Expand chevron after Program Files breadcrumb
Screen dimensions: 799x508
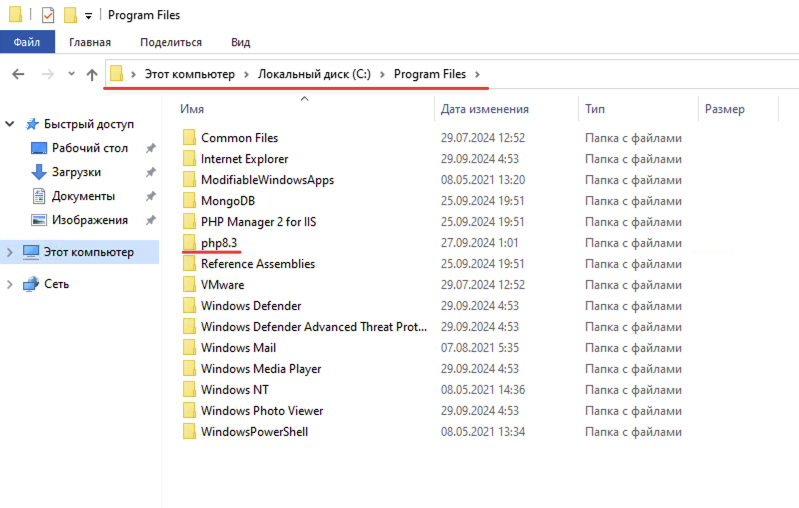477,74
